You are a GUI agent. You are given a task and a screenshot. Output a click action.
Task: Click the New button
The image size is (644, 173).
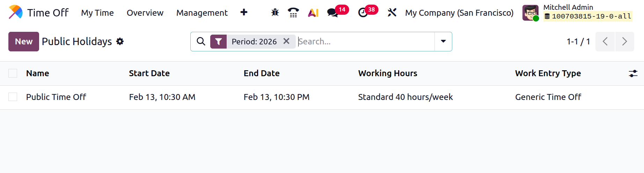point(24,42)
